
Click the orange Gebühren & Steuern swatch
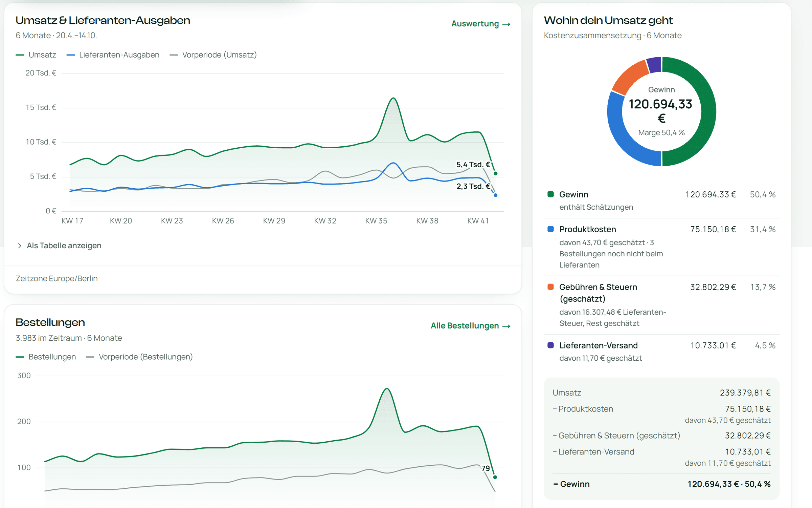click(550, 287)
